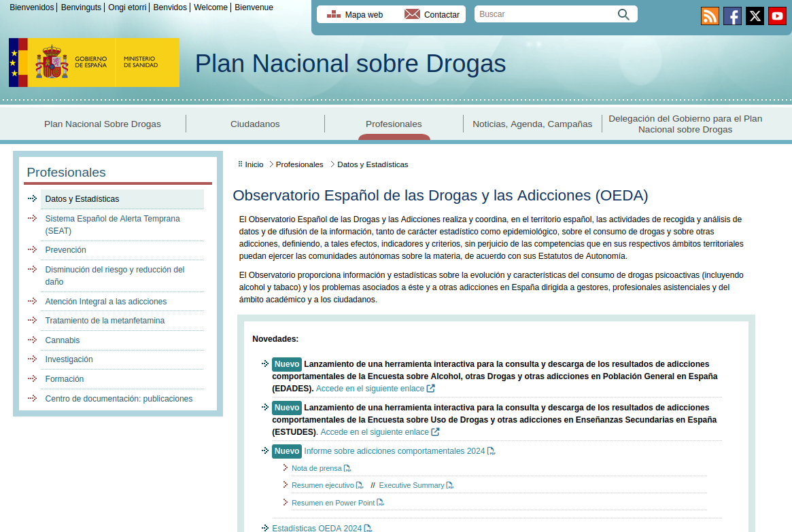The width and height of the screenshot is (792, 532).
Task: Open the YouTube channel icon
Action: coord(777,16)
